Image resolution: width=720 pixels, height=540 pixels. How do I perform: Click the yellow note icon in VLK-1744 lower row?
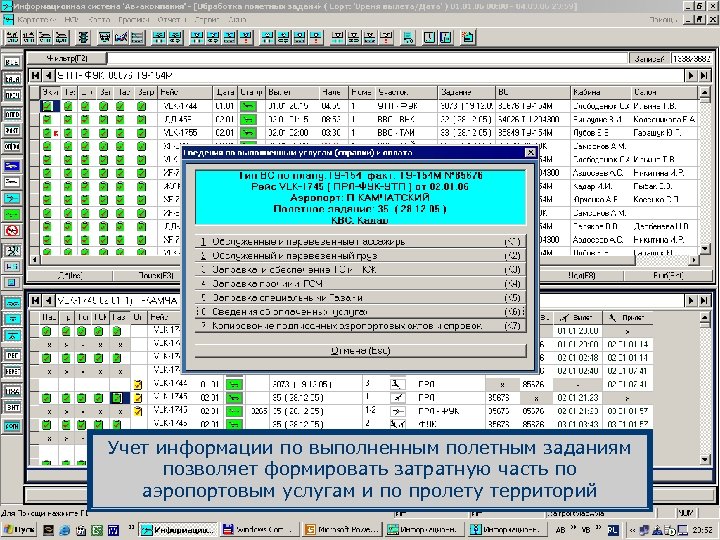pos(137,384)
